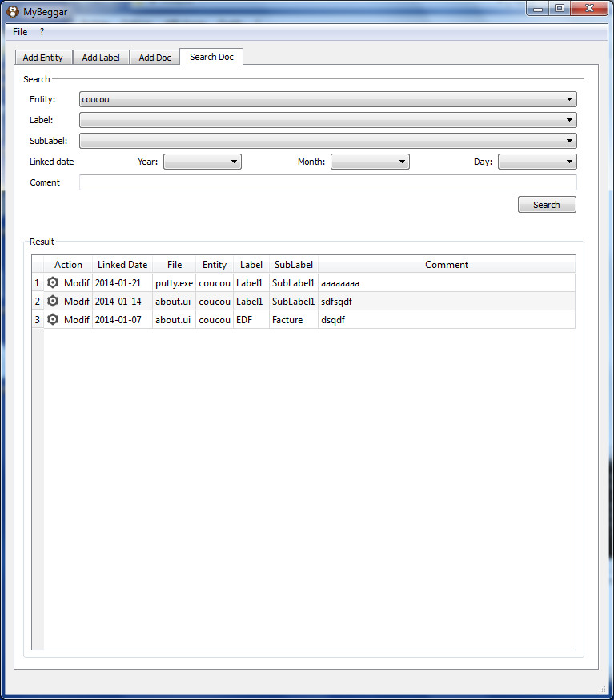Click the gear icon in the EDF row
This screenshot has width=614, height=700.
[x=53, y=319]
